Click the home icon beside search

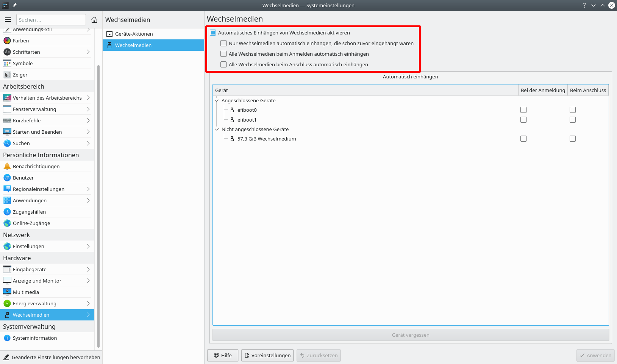94,20
